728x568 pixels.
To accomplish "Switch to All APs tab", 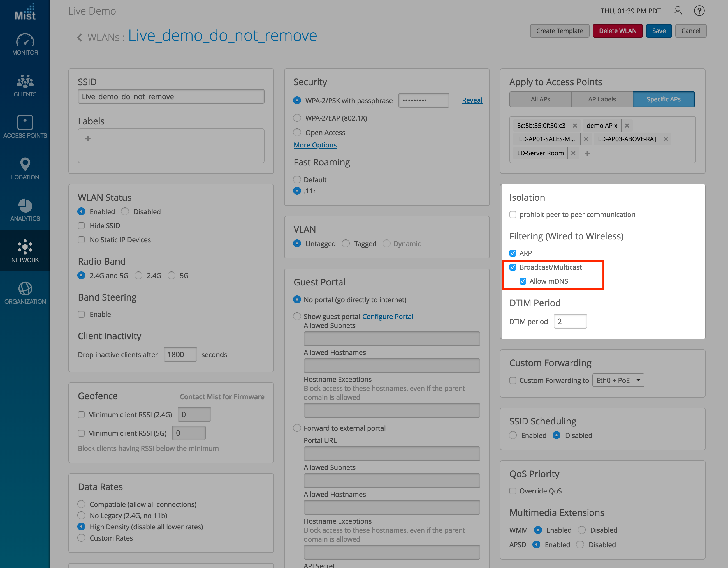I will click(x=540, y=100).
